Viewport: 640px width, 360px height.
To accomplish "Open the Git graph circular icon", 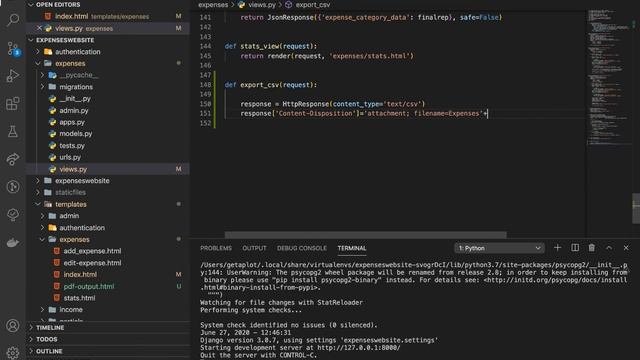I will (13, 187).
